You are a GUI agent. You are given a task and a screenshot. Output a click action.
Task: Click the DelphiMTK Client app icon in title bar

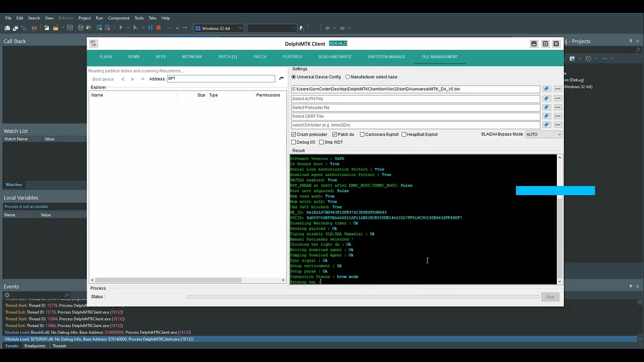pos(94,44)
